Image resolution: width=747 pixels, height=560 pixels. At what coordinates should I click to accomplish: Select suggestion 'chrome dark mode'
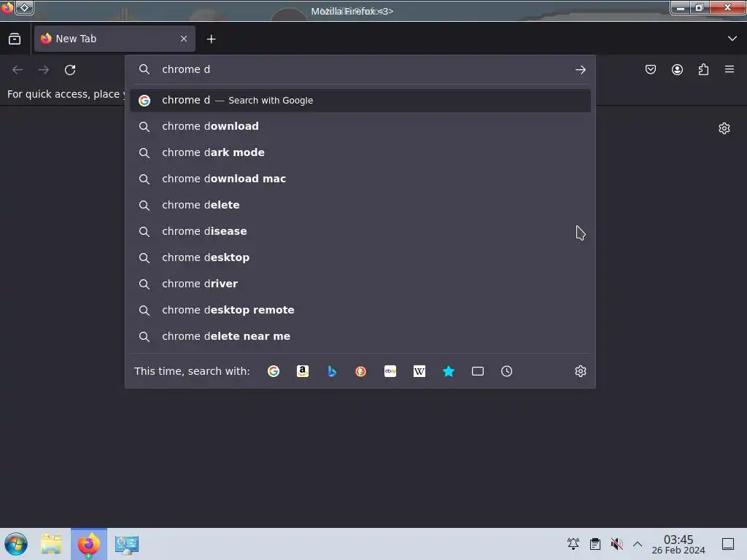[360, 152]
